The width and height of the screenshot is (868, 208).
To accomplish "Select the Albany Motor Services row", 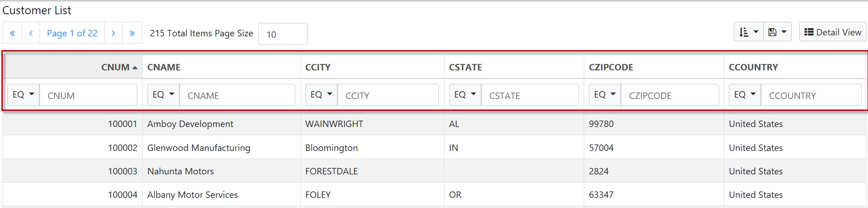I will (x=434, y=195).
